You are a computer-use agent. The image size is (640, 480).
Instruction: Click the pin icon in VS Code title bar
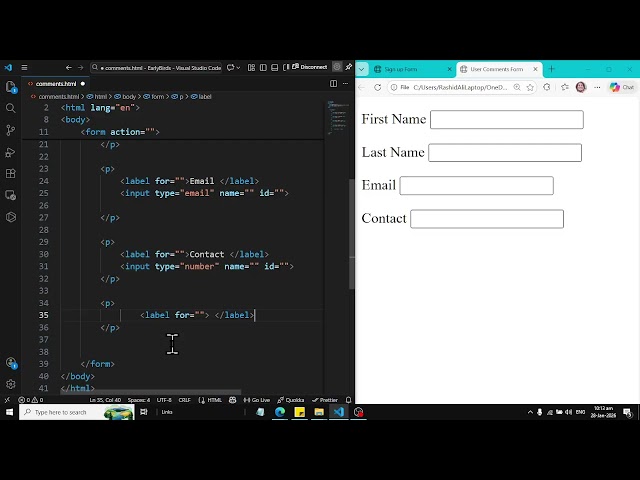pos(349,67)
